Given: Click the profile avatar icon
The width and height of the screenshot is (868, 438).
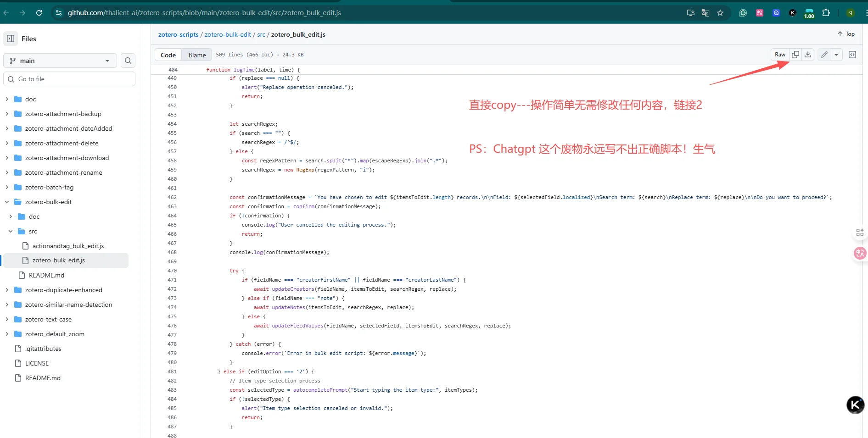Looking at the screenshot, I should click(x=850, y=12).
